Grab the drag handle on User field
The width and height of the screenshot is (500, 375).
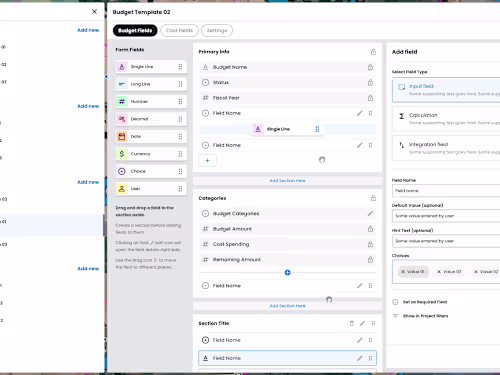pos(180,189)
